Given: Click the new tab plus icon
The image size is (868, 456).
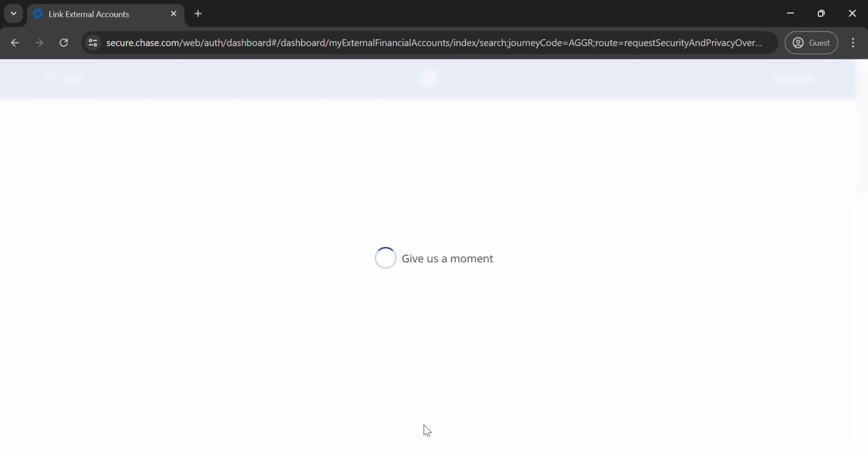Looking at the screenshot, I should pyautogui.click(x=197, y=14).
